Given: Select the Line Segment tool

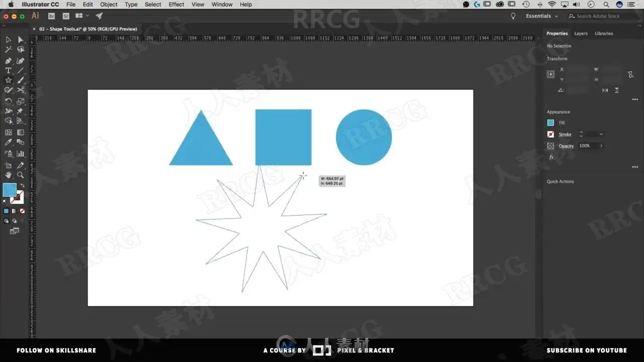Looking at the screenshot, I should pos(21,70).
